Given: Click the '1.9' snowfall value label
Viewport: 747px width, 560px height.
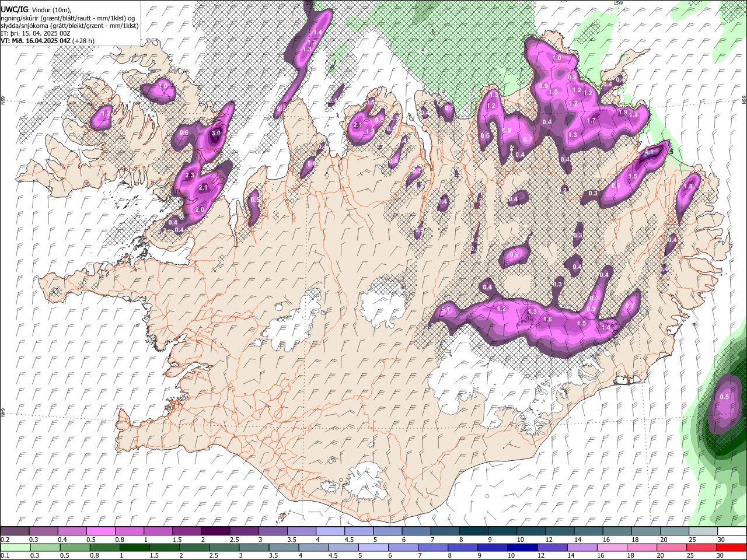Looking at the screenshot, I should point(623,113).
